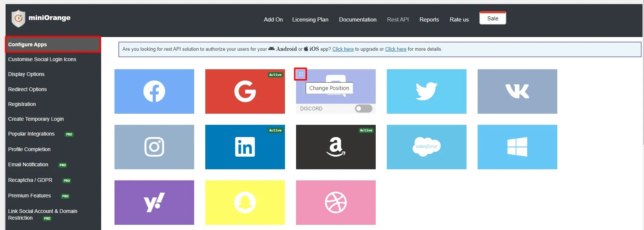Open the Dribbble app tile
The width and height of the screenshot is (644, 230).
(336, 203)
